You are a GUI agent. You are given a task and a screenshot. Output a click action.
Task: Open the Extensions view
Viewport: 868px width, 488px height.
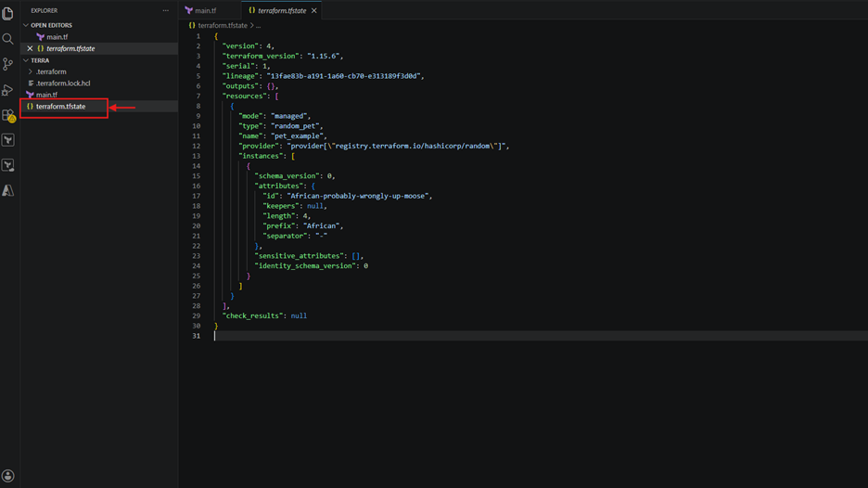8,115
